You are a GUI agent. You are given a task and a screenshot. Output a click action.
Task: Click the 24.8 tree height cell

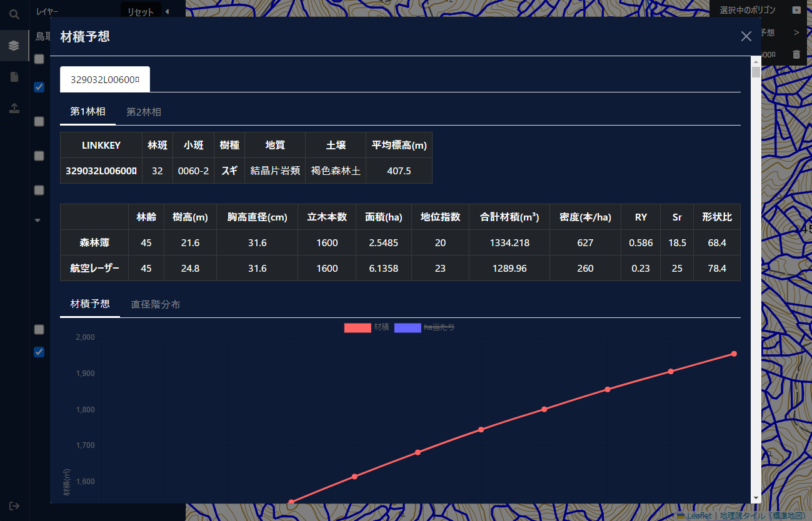click(190, 268)
